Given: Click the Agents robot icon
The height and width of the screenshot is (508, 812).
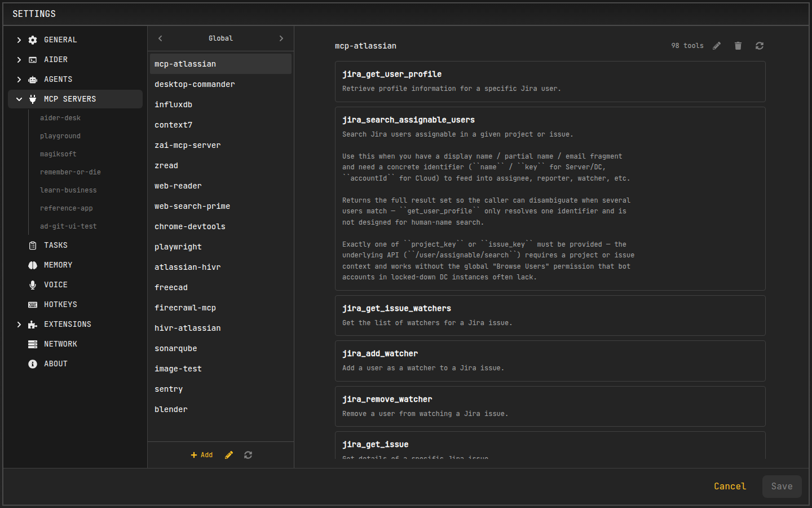Looking at the screenshot, I should point(33,80).
